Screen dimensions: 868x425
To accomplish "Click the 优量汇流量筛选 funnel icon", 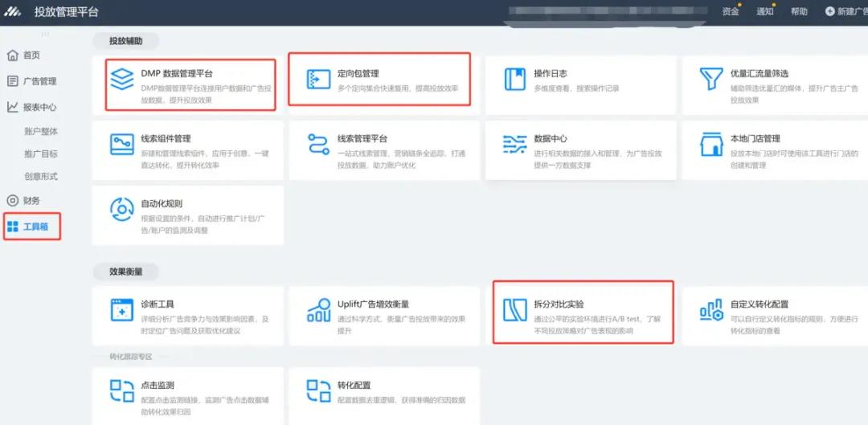I will click(x=711, y=79).
